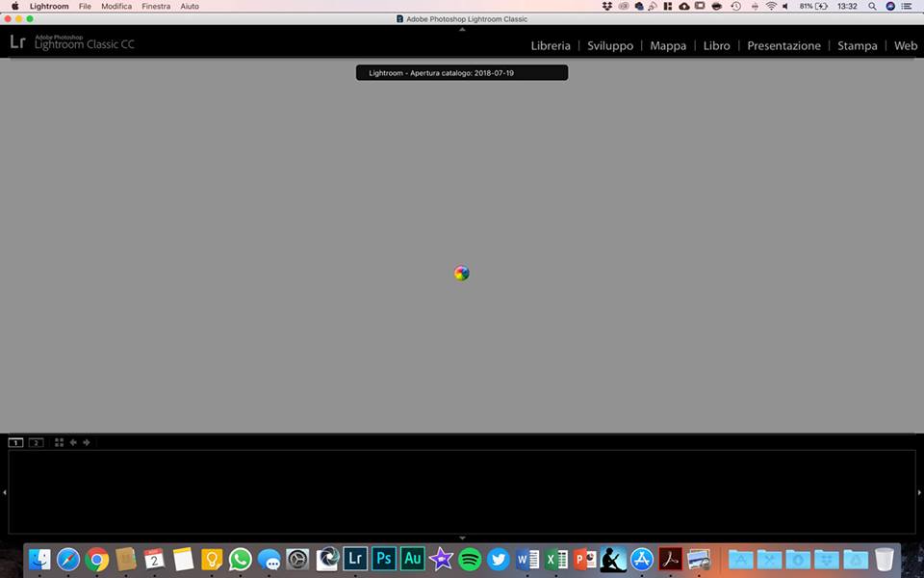Open Spotlight search magnifier
Screen dimensions: 924x578
[872, 6]
